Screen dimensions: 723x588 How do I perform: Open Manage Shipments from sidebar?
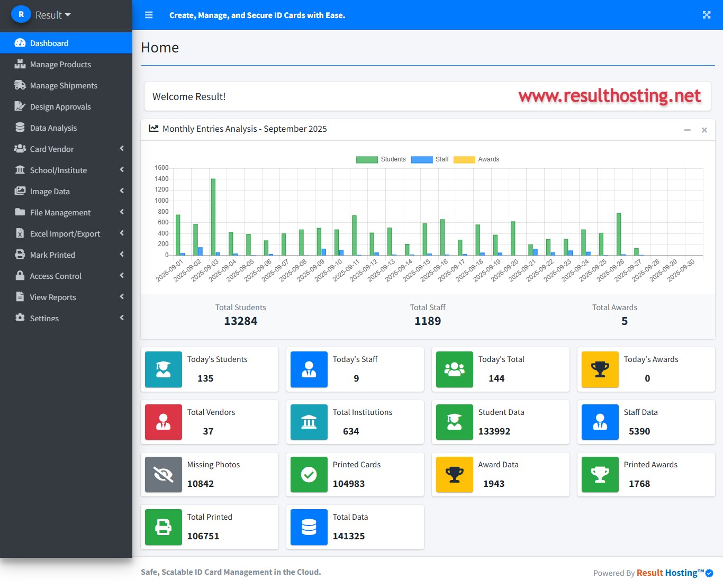click(x=64, y=85)
